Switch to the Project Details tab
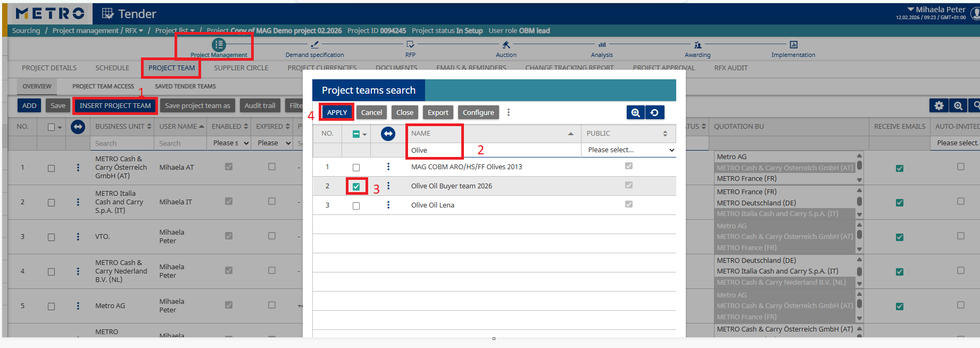The image size is (980, 348). coord(49,68)
